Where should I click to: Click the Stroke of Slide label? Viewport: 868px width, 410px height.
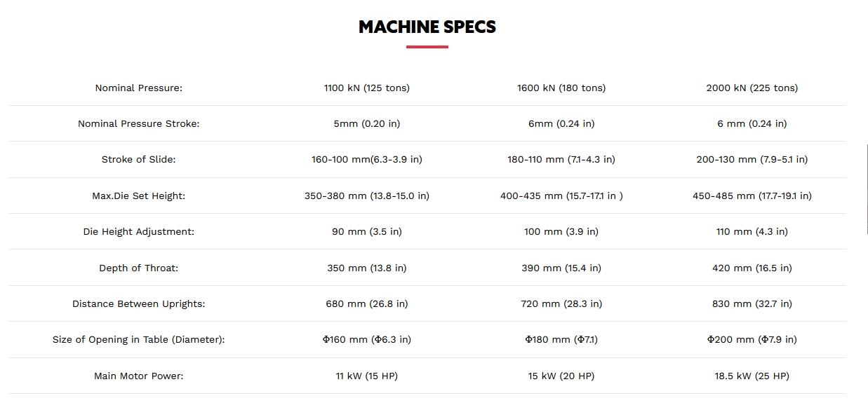click(x=139, y=159)
